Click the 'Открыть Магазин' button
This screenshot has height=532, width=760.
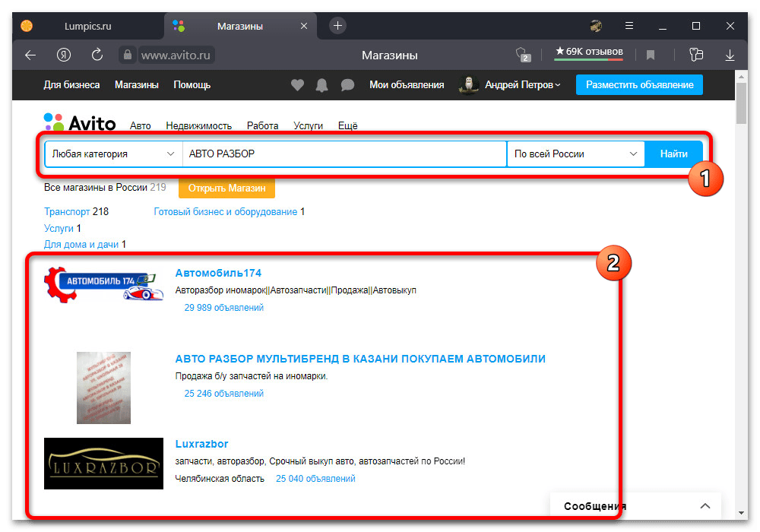click(226, 188)
